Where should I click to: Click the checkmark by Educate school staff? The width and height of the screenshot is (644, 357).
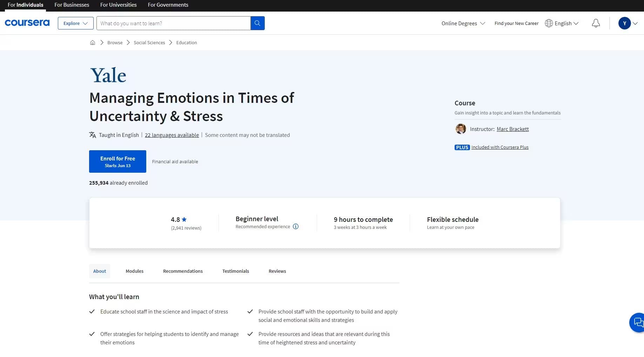click(x=92, y=311)
